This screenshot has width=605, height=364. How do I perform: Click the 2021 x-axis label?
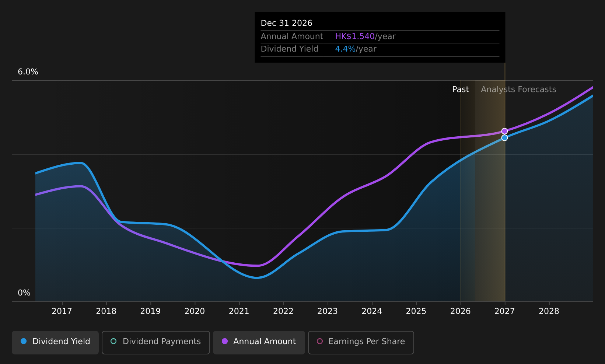pyautogui.click(x=239, y=311)
